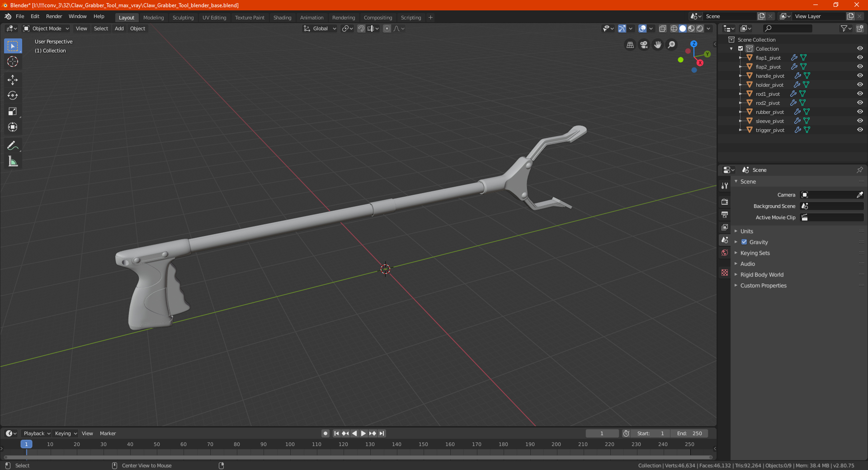Choose the Rotate tool

(13, 96)
